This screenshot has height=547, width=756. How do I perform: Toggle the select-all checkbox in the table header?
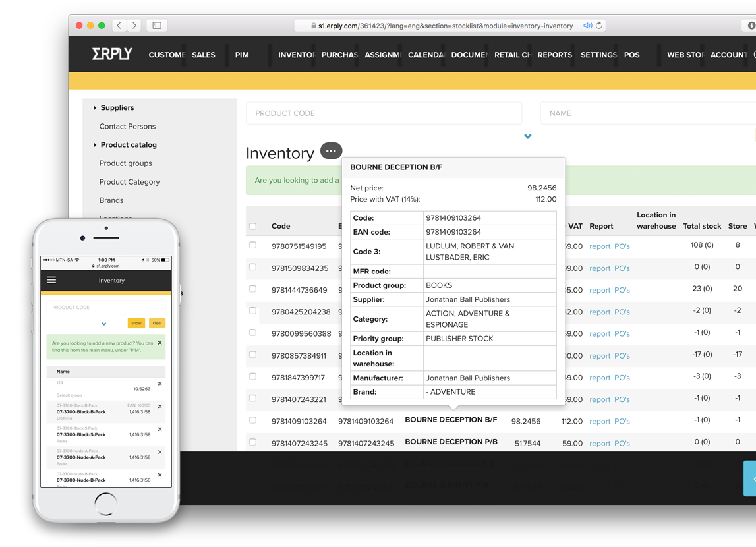click(252, 226)
